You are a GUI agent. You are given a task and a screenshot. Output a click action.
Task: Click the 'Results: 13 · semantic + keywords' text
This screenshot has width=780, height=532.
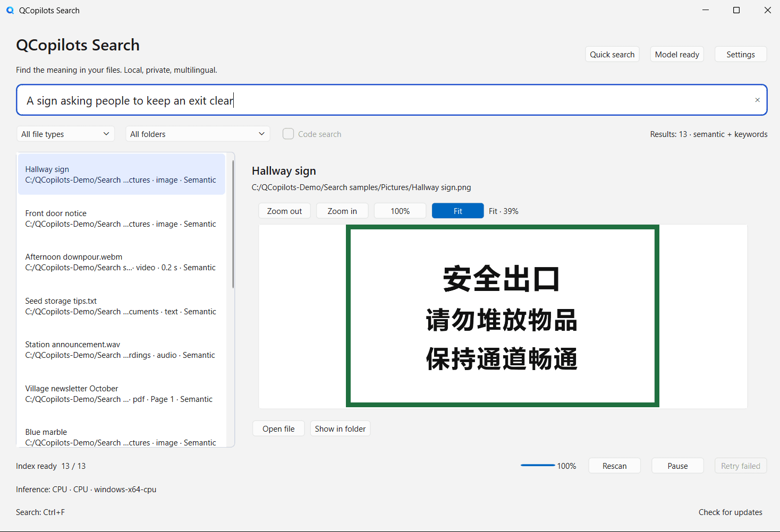point(709,134)
